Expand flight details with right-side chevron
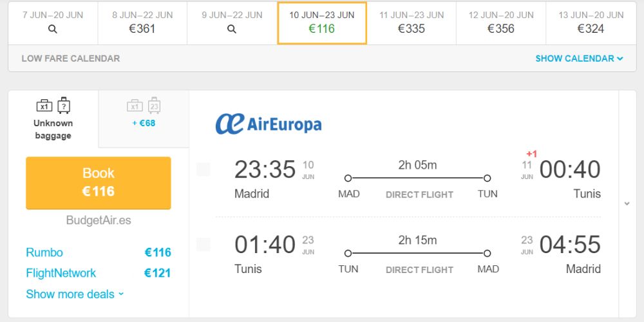Screen dimensions: 644x322 (x=627, y=204)
